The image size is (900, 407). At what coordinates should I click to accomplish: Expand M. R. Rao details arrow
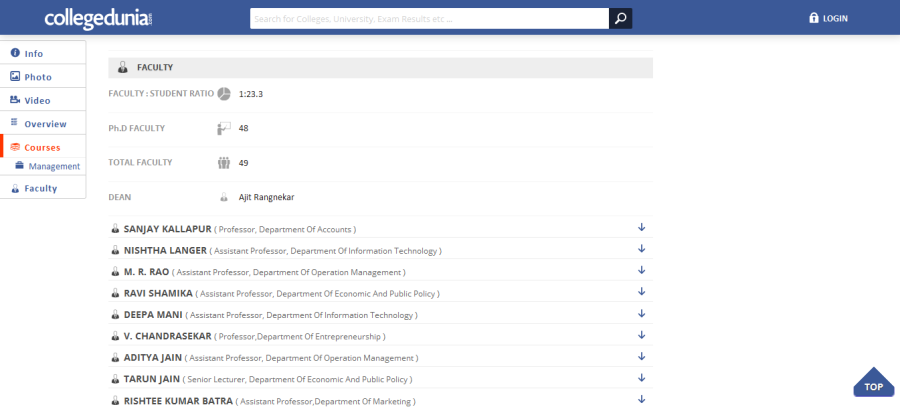pos(642,270)
